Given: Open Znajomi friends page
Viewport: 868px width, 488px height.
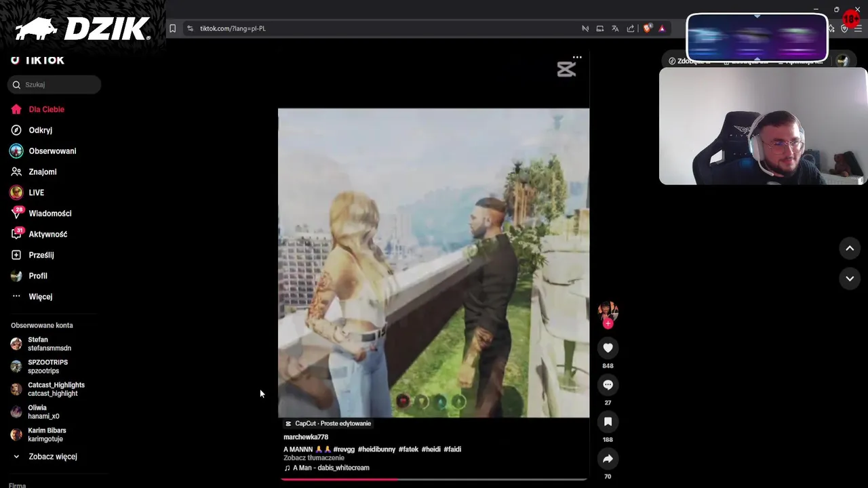Looking at the screenshot, I should (x=34, y=172).
